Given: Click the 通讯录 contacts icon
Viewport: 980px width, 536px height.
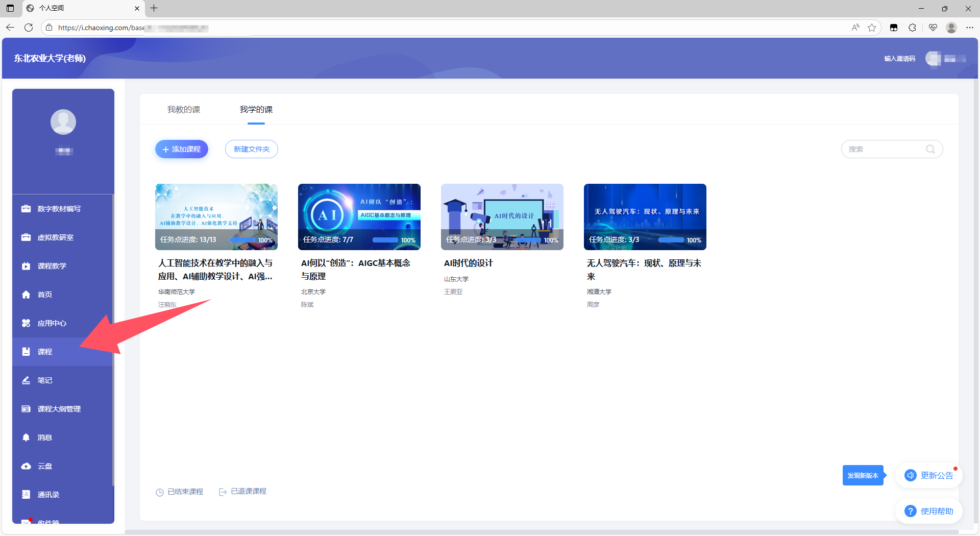Looking at the screenshot, I should 26,495.
